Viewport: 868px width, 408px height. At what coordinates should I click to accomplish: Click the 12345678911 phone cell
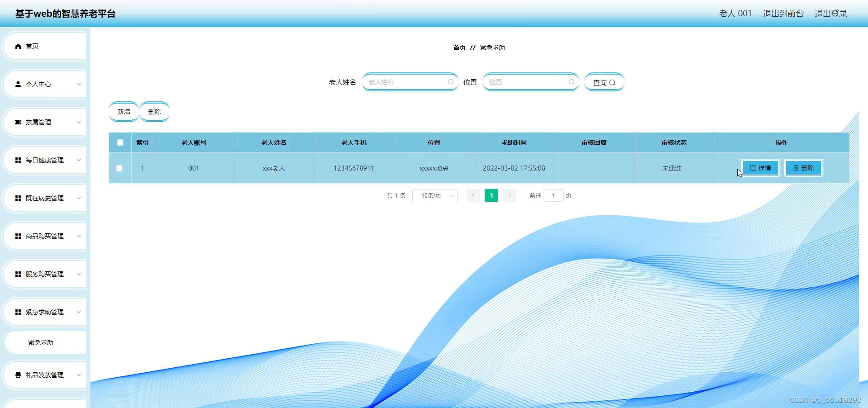coord(354,168)
